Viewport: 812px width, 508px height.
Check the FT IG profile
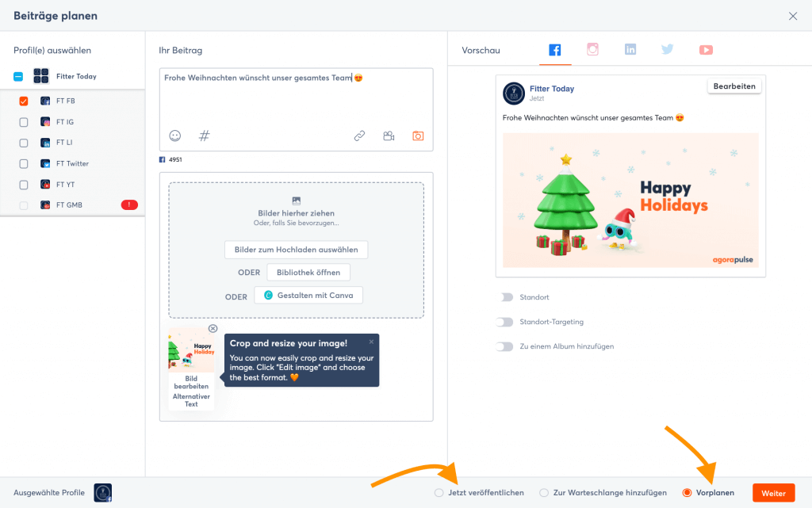[x=23, y=122]
